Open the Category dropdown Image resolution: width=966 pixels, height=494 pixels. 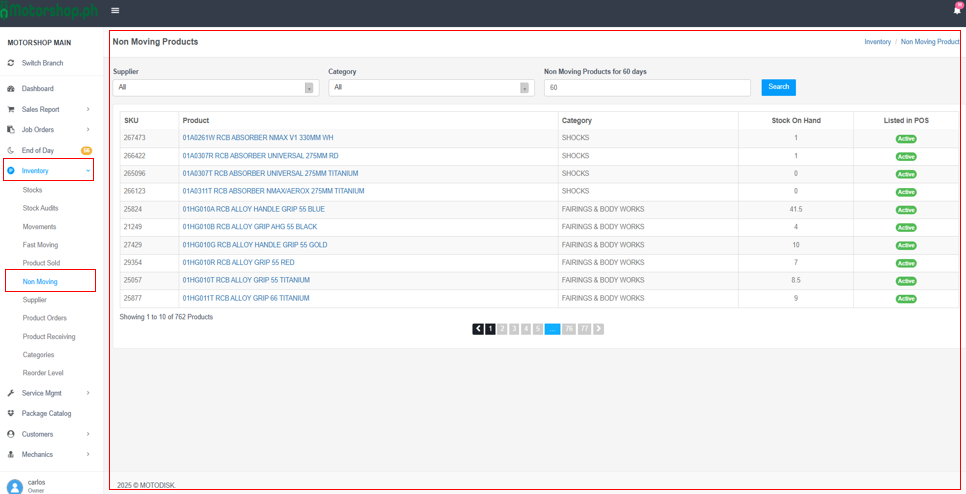tap(430, 88)
